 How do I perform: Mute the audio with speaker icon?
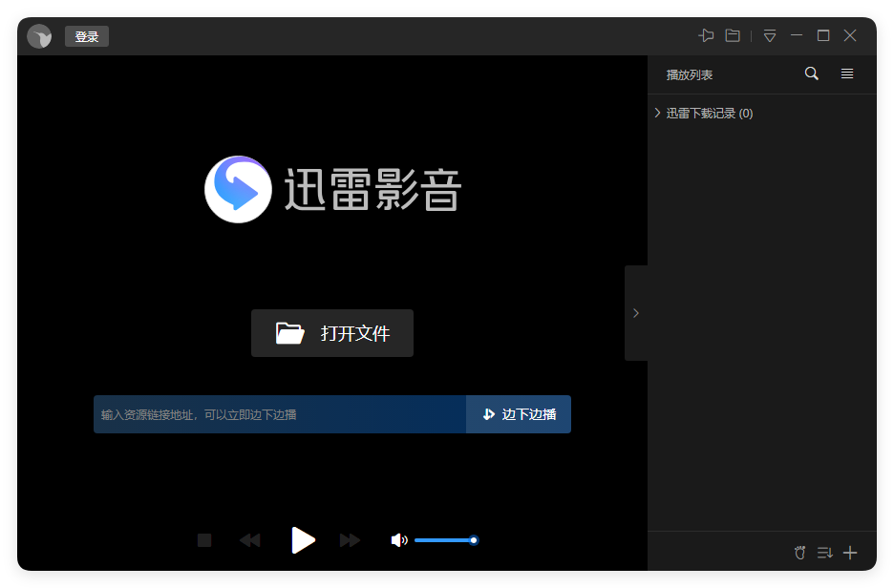pyautogui.click(x=399, y=539)
